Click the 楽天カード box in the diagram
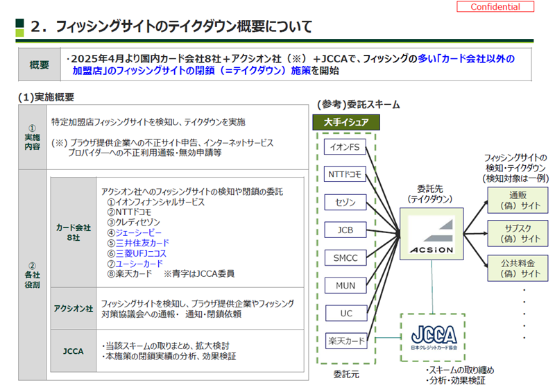Viewport: 555px width, 392px height. (x=345, y=341)
